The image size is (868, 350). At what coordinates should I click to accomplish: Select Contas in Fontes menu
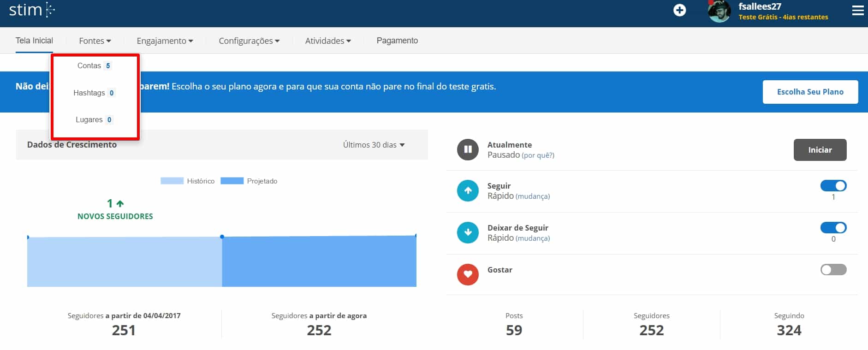(x=89, y=65)
